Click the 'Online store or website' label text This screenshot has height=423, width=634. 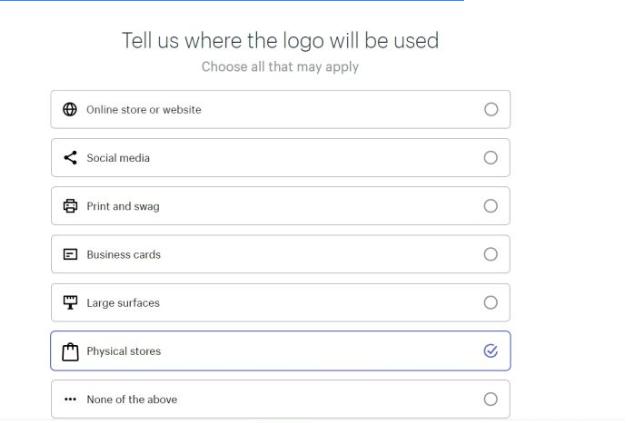pyautogui.click(x=144, y=110)
